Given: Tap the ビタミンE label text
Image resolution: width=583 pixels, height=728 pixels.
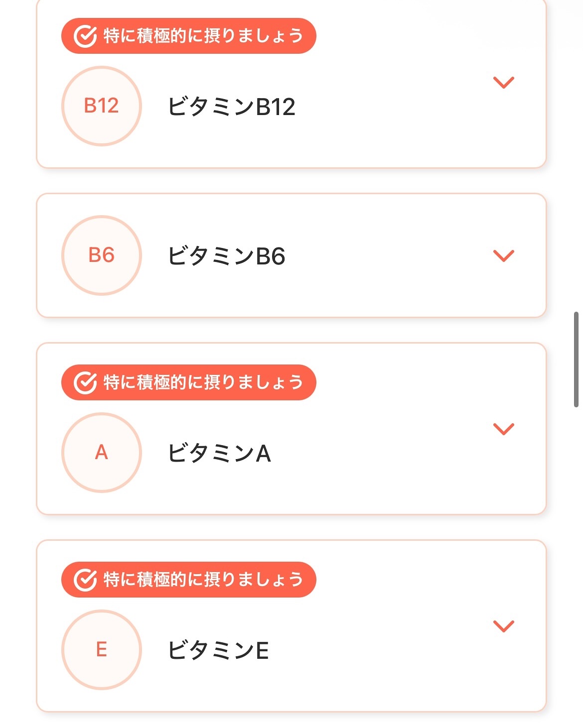Looking at the screenshot, I should pyautogui.click(x=218, y=650).
